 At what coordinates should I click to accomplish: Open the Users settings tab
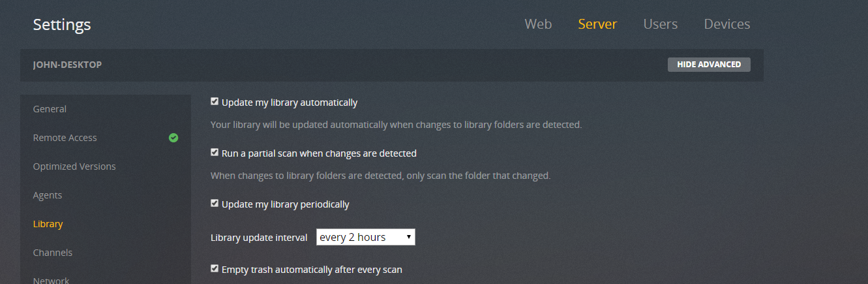point(660,24)
